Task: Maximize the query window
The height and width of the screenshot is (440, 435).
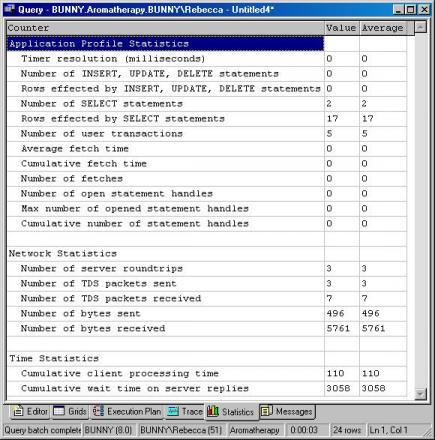Action: (x=411, y=9)
